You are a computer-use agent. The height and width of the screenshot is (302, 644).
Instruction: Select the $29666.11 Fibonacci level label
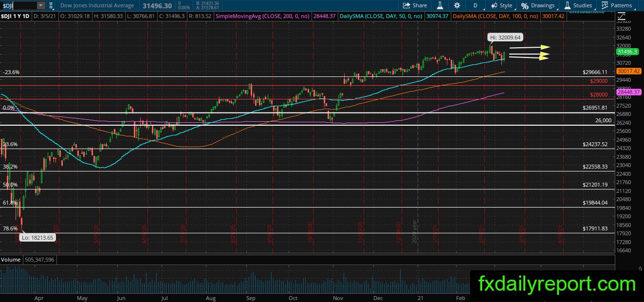[595, 72]
